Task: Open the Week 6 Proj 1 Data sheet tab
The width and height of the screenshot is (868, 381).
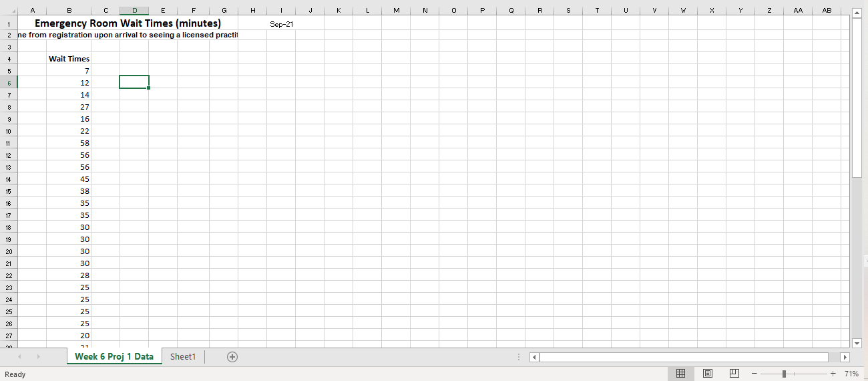Action: [x=114, y=356]
